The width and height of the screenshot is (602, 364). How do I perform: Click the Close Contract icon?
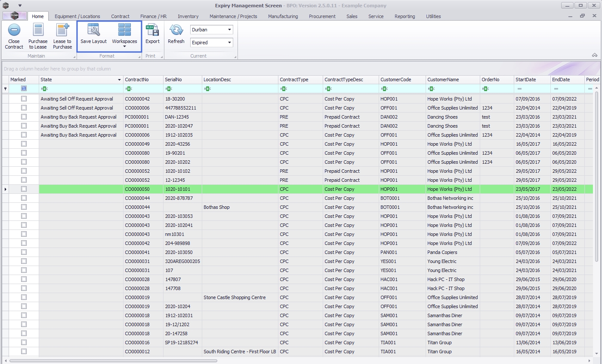[14, 31]
